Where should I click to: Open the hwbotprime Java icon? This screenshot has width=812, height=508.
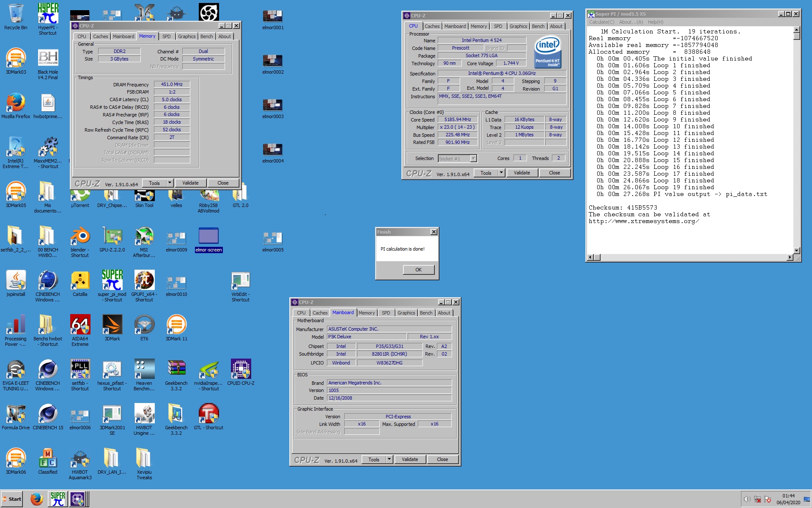coord(48,106)
